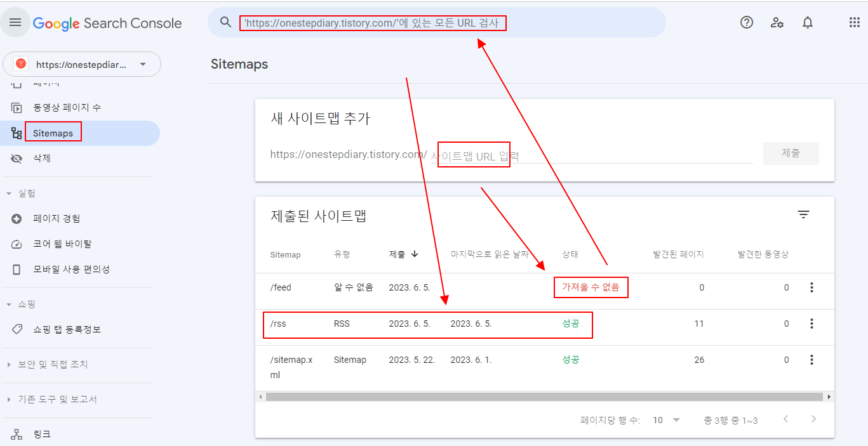Click the /feed sitemap row

pos(544,291)
